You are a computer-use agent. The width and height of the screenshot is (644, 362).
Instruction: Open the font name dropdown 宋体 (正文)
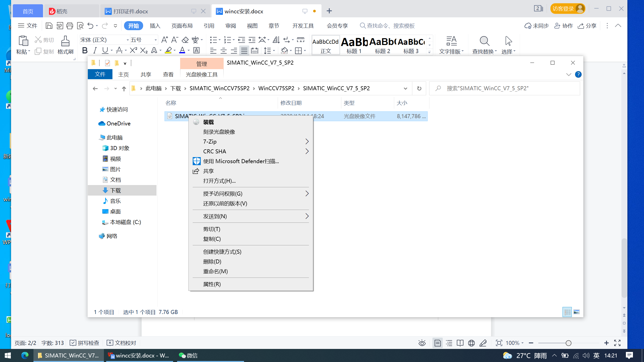tap(128, 40)
